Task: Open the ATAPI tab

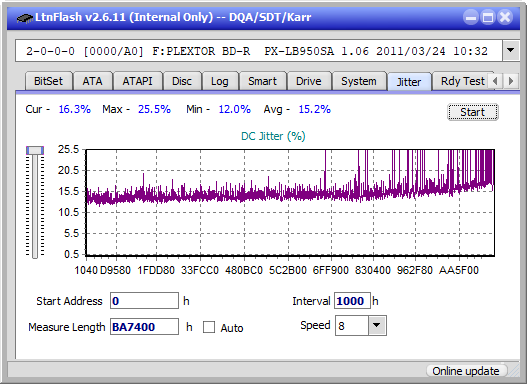Action: tap(137, 81)
